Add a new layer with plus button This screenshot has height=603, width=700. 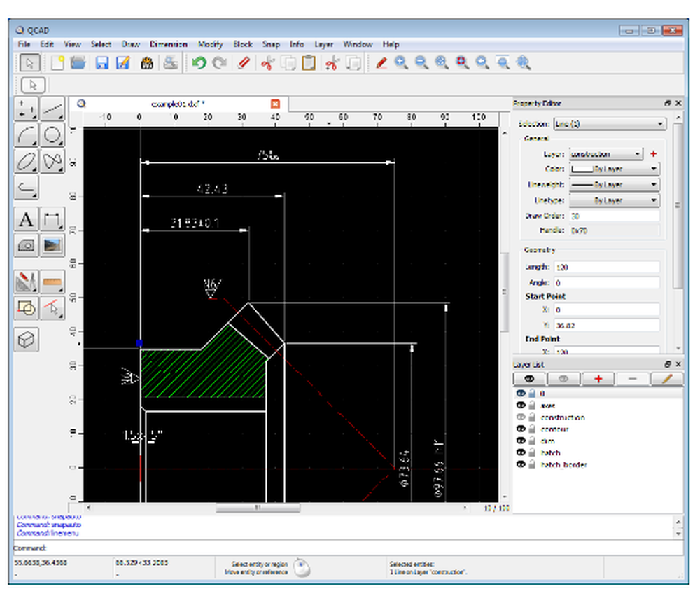[598, 378]
